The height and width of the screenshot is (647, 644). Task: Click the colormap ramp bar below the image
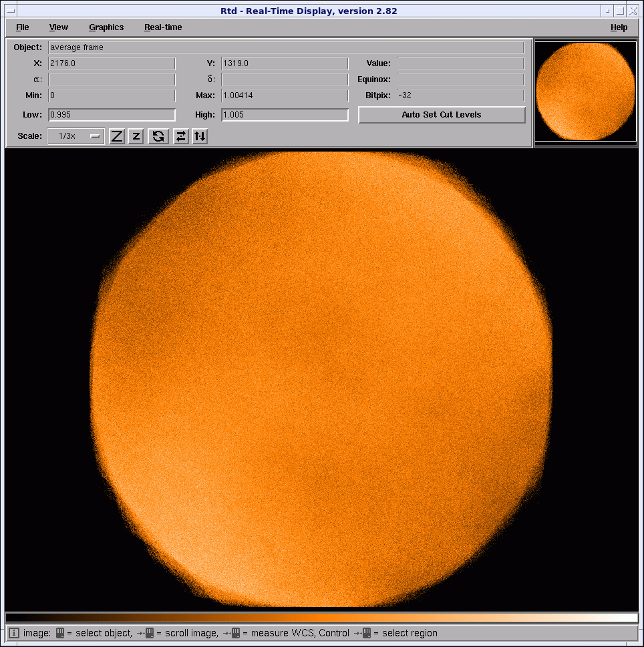321,618
